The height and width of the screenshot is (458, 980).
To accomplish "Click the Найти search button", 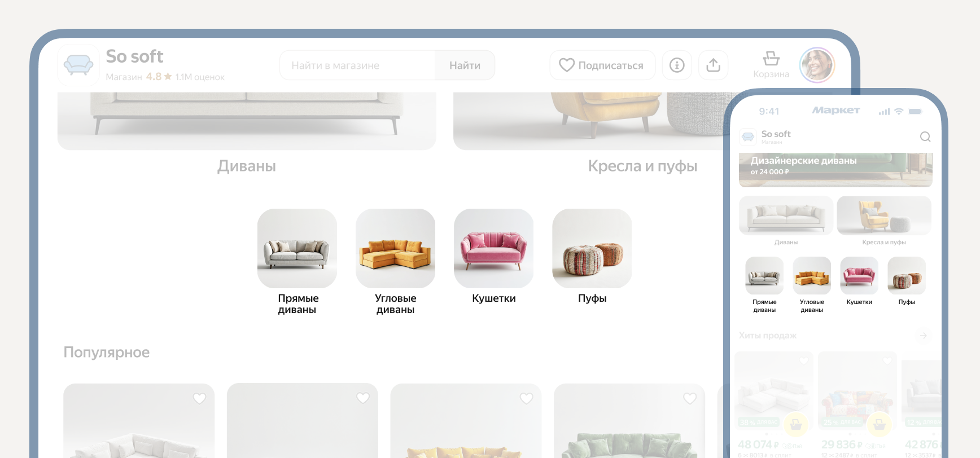I will pyautogui.click(x=465, y=65).
